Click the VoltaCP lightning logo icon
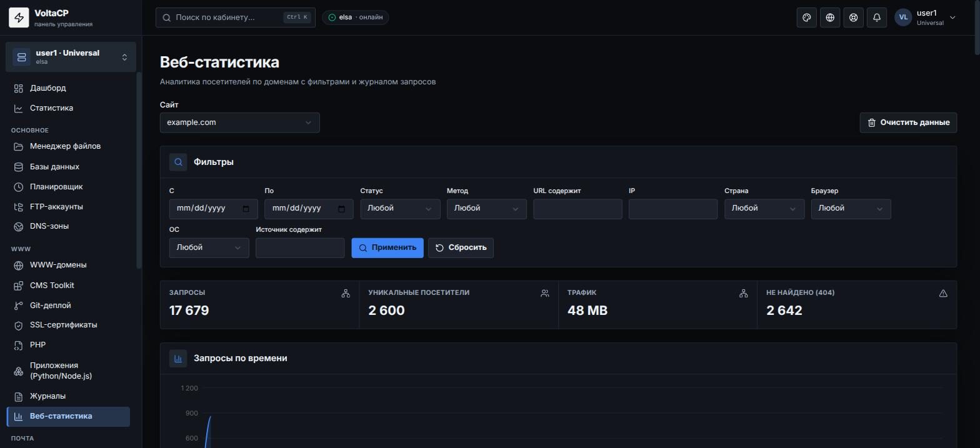980x448 pixels. click(19, 17)
